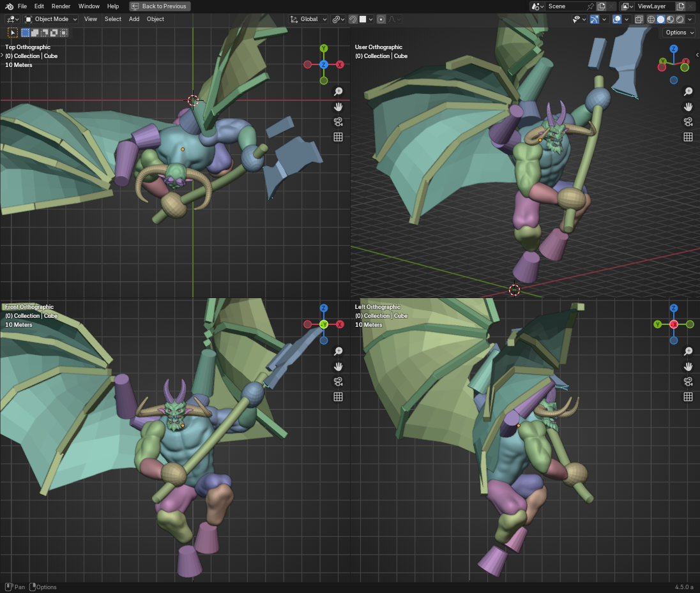Viewport: 700px width, 593px height.
Task: Open the viewport Object menu
Action: 155,19
